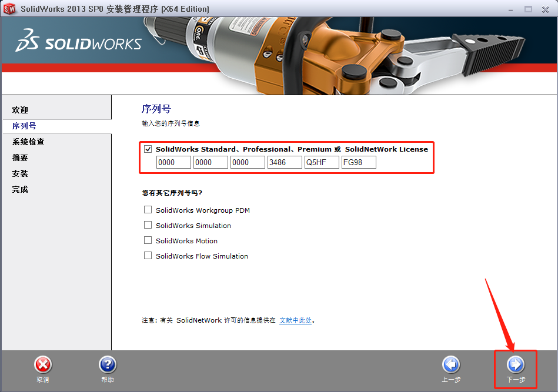Tick the SolidWorks Simulation checkbox
The image size is (558, 392).
[148, 225]
